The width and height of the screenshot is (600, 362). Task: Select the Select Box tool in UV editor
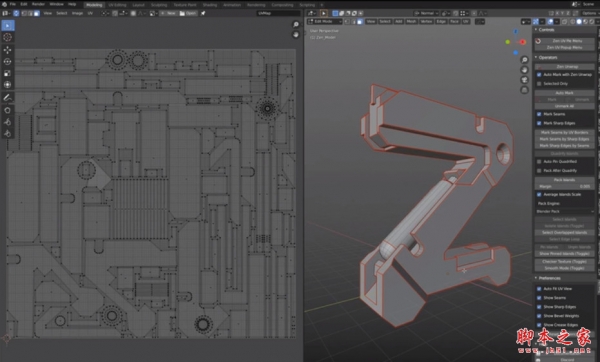click(x=8, y=26)
